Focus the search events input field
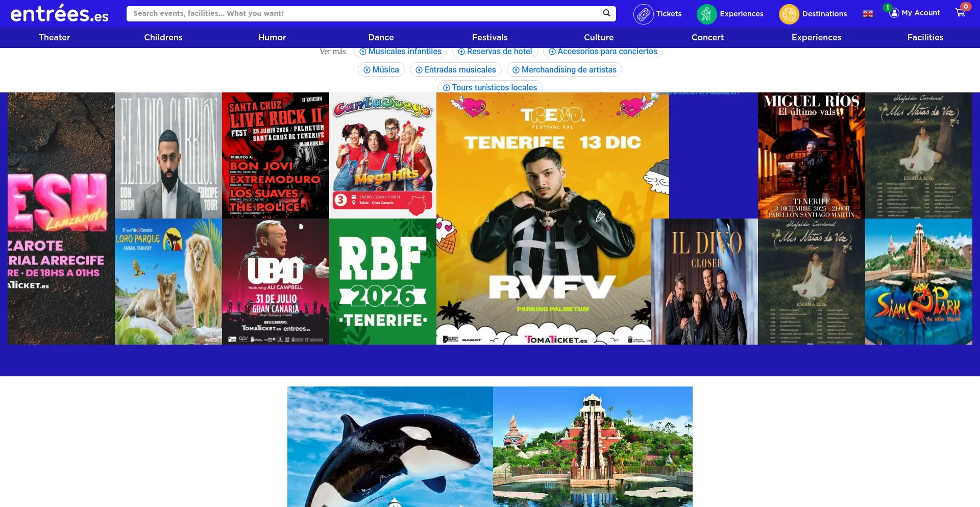The height and width of the screenshot is (507, 980). (362, 14)
